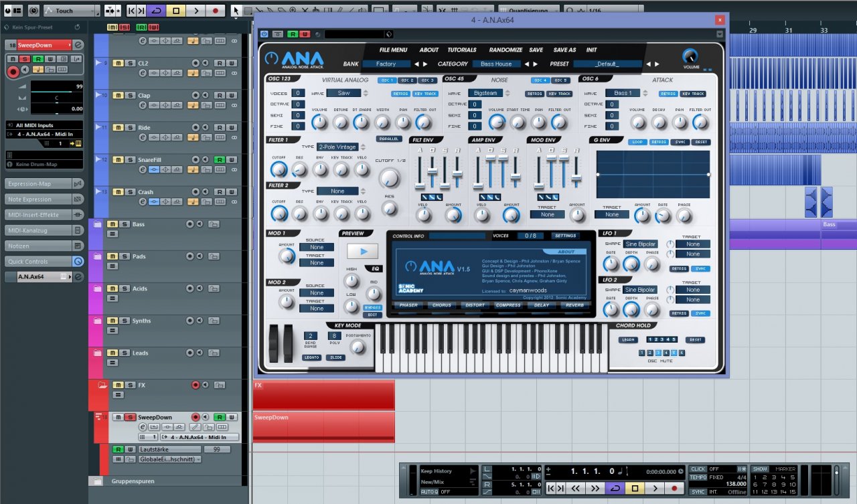The width and height of the screenshot is (857, 504).
Task: Open the Filter 1 type 2-Pole Vintage dropdown
Action: coord(337,147)
